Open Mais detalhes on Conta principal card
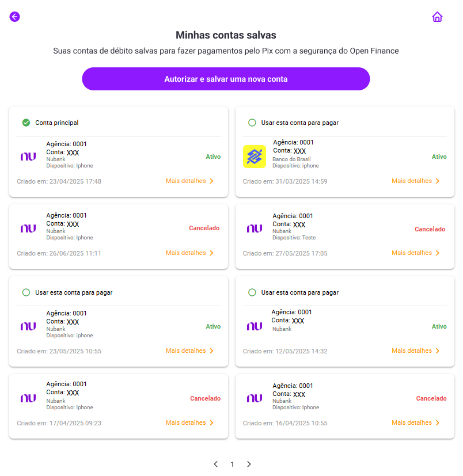This screenshot has width=463, height=476. tap(189, 181)
